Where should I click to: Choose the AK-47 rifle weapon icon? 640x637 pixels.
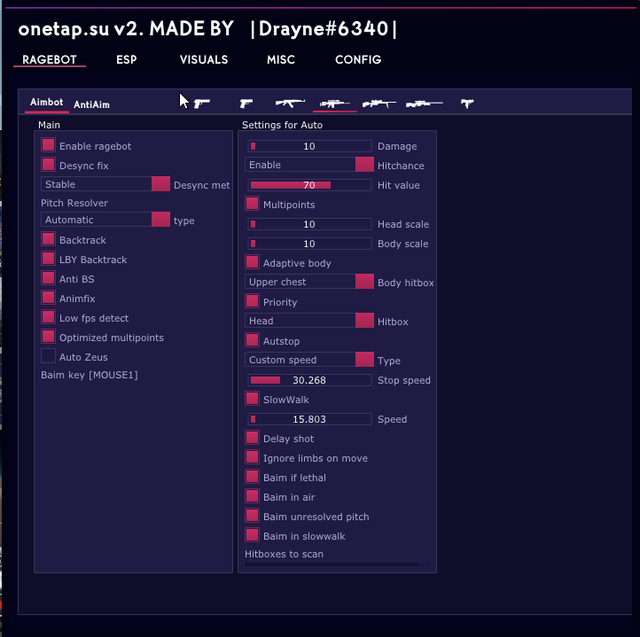click(x=291, y=103)
